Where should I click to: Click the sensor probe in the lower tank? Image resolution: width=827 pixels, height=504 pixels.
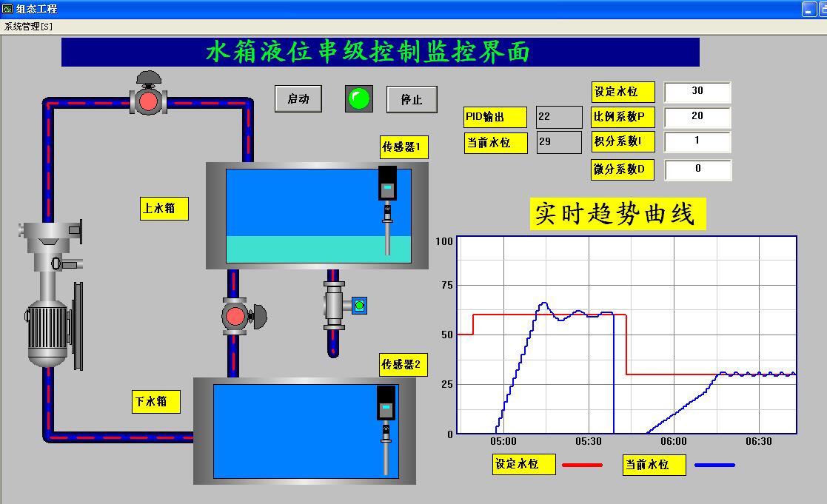tap(386, 430)
